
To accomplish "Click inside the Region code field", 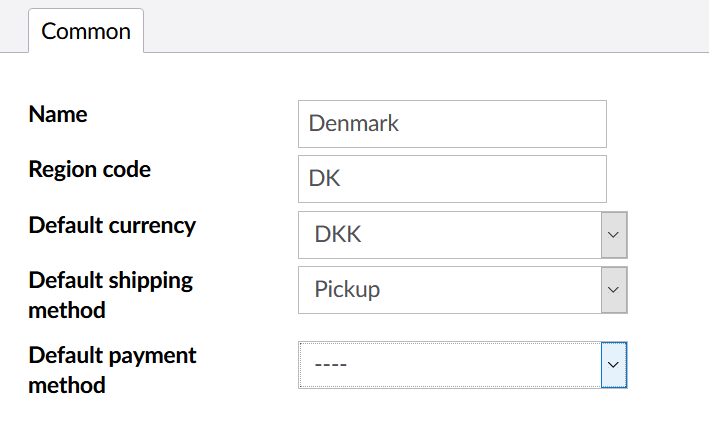I will tap(452, 179).
